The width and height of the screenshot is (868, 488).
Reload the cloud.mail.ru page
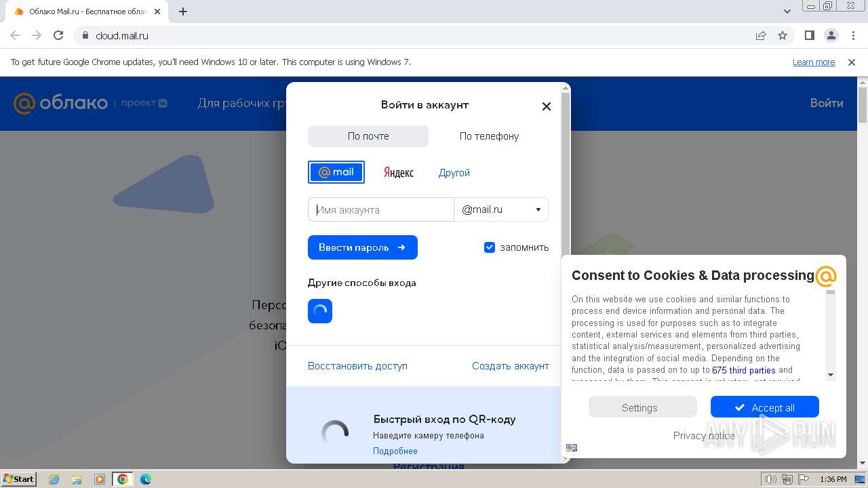pos(58,35)
